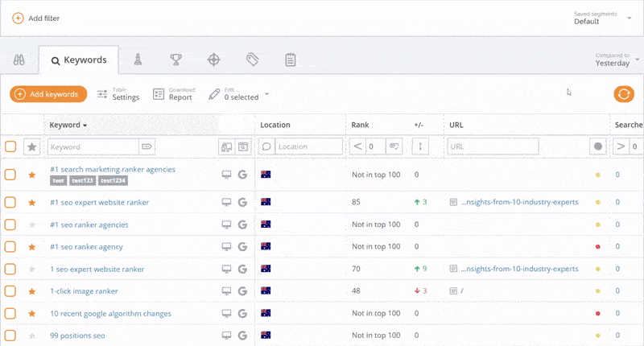Click the pencil edit icon
This screenshot has height=346, width=644.
[214, 94]
